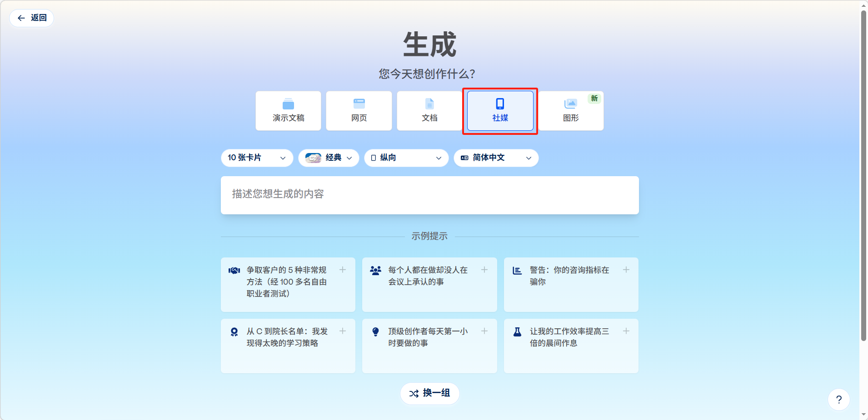Click the vertical page scrollbar
Screen dimensions: 868x420
pyautogui.click(x=863, y=177)
